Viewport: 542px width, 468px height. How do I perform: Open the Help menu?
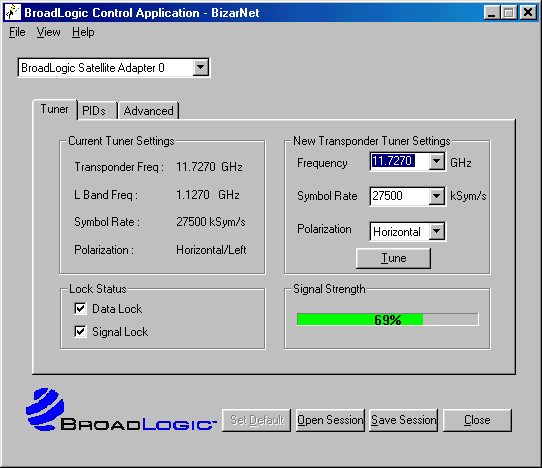tap(83, 32)
